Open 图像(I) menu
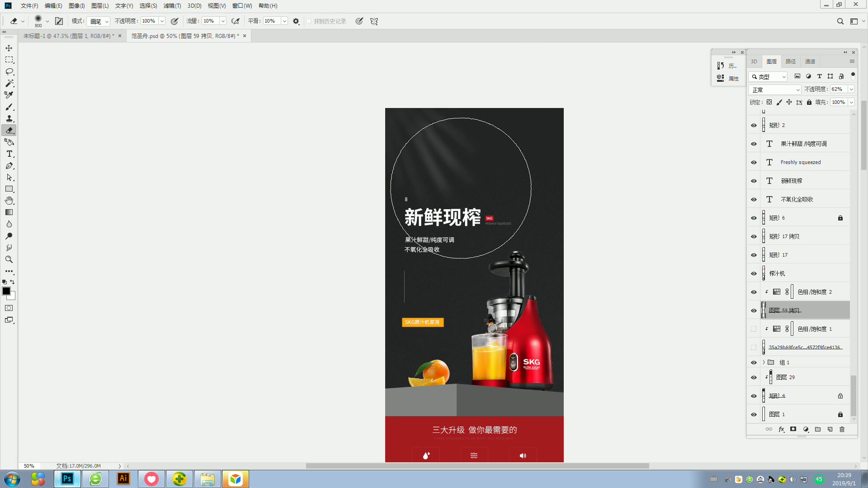Image resolution: width=868 pixels, height=488 pixels. coord(76,6)
